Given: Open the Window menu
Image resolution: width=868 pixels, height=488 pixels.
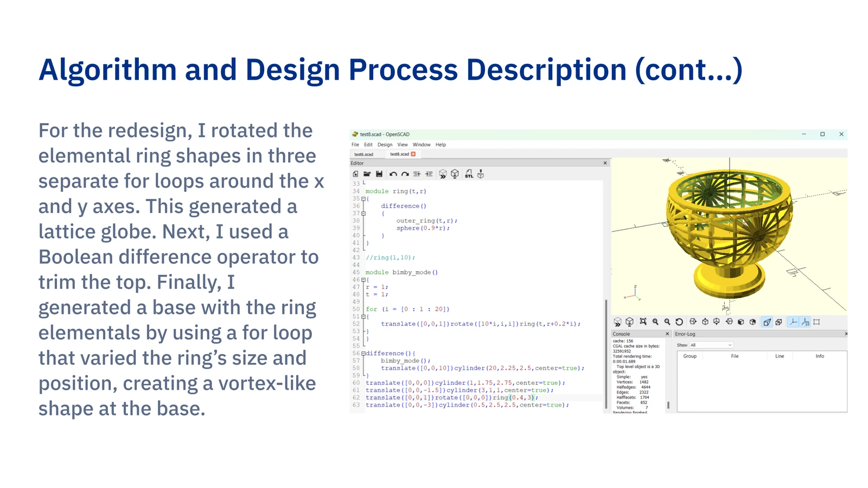Looking at the screenshot, I should point(422,145).
